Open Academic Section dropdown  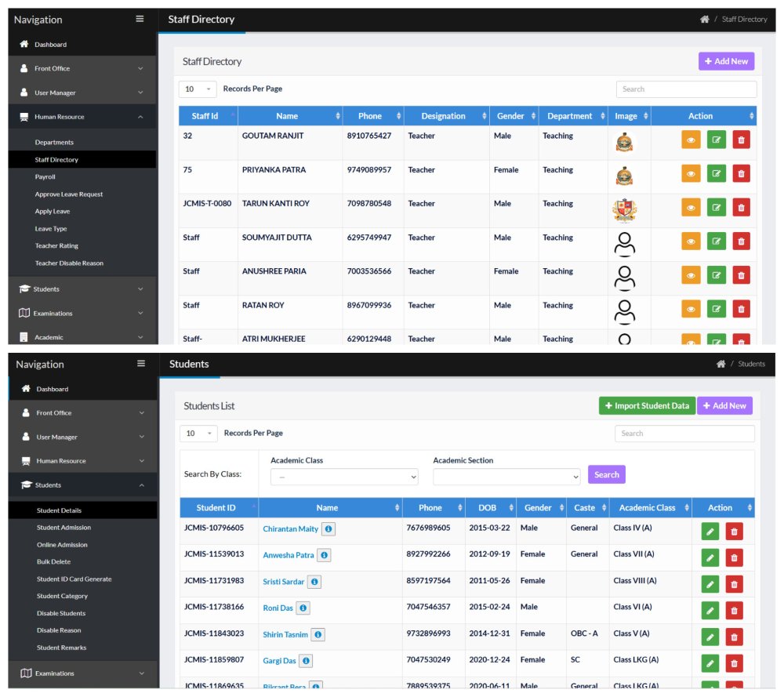click(x=506, y=477)
